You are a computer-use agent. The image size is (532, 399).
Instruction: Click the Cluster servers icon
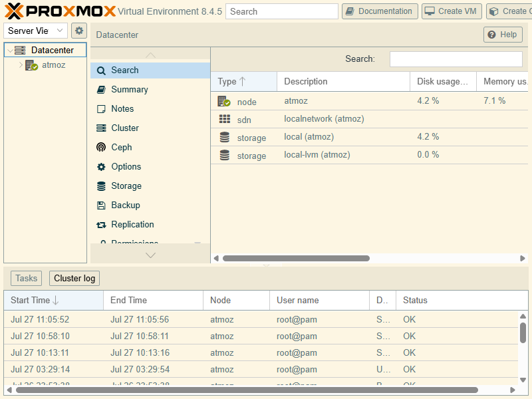(101, 128)
